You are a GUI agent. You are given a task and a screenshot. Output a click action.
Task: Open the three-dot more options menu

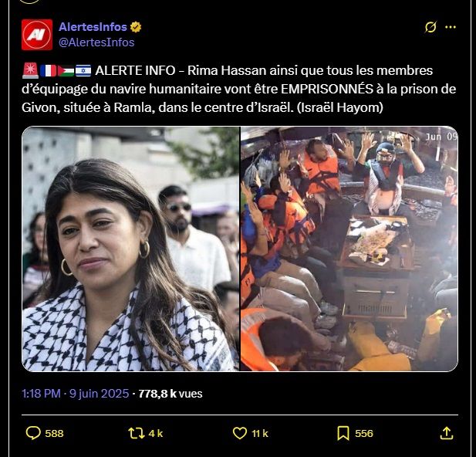click(451, 27)
